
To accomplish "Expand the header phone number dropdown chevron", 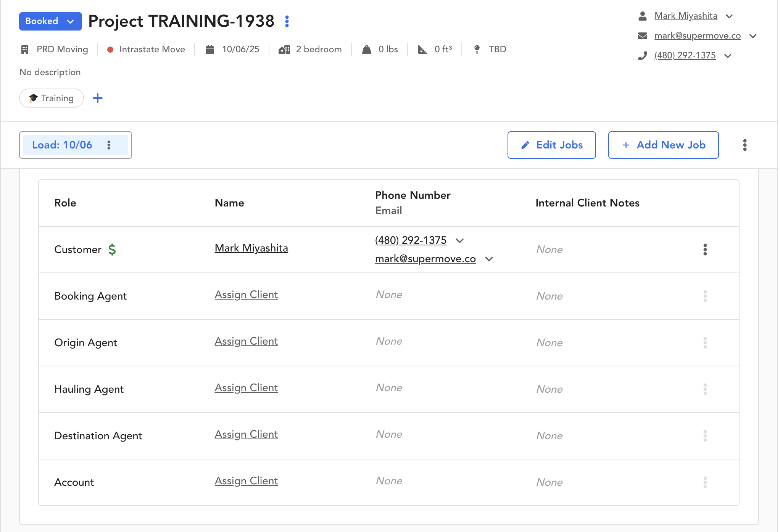I will [728, 56].
